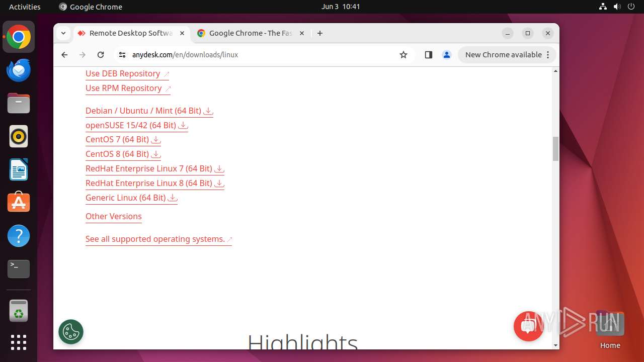Bookmark this page with star icon

point(404,55)
